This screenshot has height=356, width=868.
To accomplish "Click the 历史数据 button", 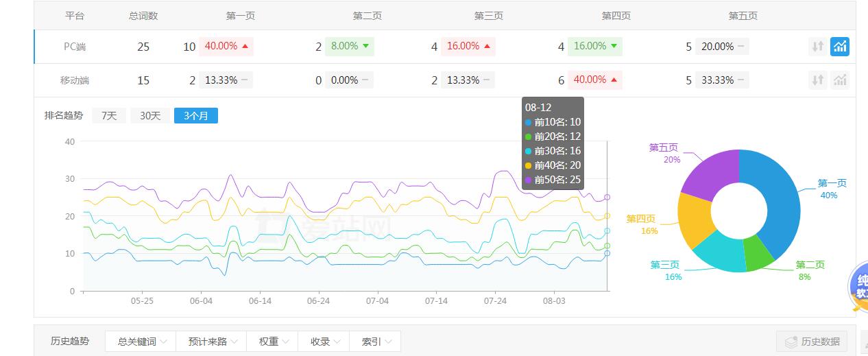I will pyautogui.click(x=811, y=342).
